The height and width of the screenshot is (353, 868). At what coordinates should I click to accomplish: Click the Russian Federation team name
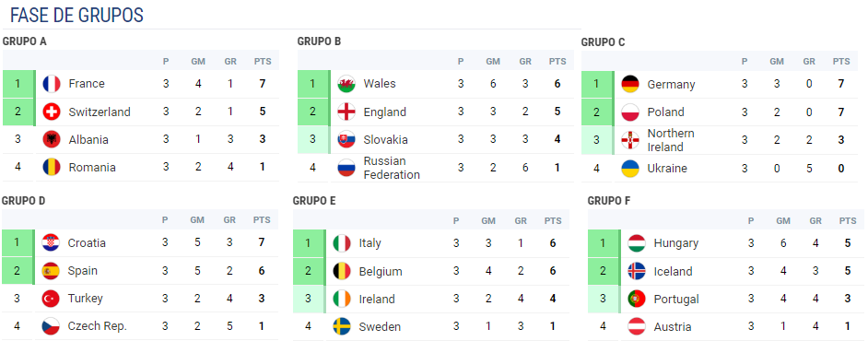coord(392,168)
